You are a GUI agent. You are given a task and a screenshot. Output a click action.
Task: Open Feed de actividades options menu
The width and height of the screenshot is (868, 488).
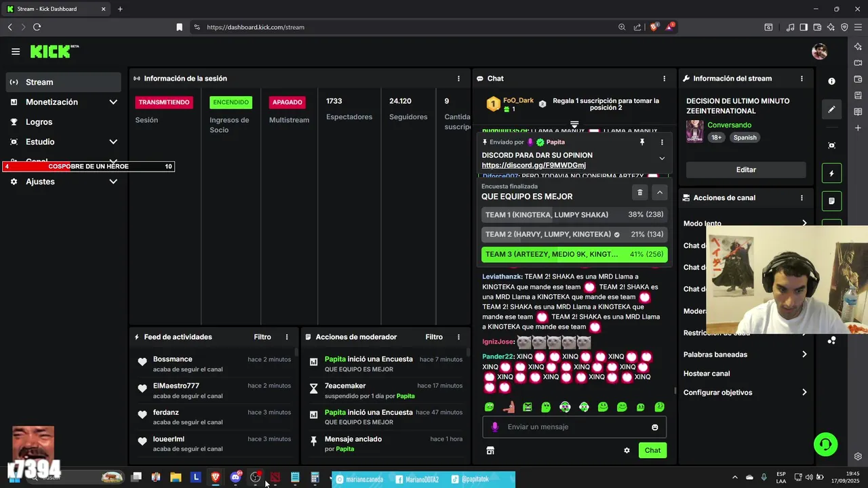click(287, 337)
